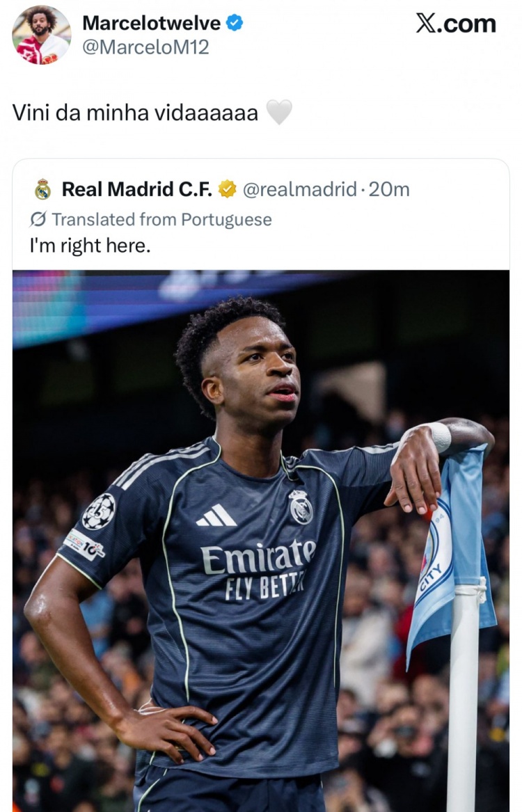Click gold verified badge beside Real Madrid C.F.
The height and width of the screenshot is (812, 522).
[227, 189]
